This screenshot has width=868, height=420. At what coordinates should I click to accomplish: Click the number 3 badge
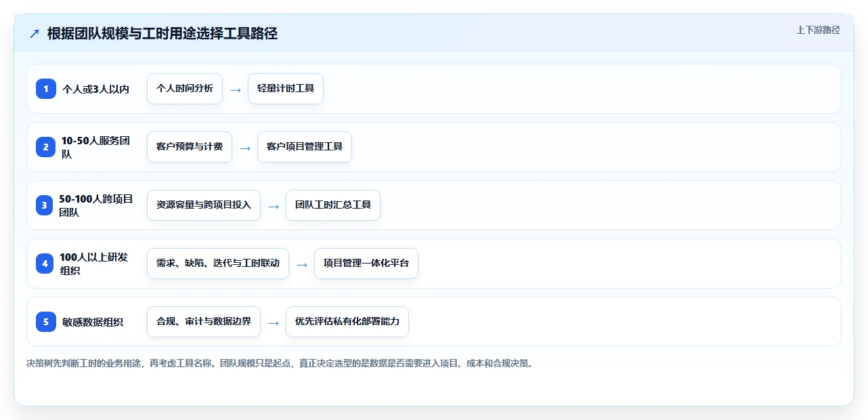pyautogui.click(x=44, y=205)
